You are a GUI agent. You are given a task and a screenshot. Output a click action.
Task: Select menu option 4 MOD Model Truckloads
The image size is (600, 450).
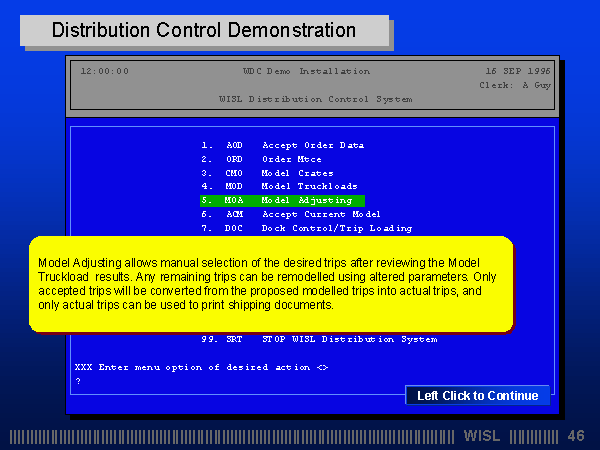click(279, 186)
